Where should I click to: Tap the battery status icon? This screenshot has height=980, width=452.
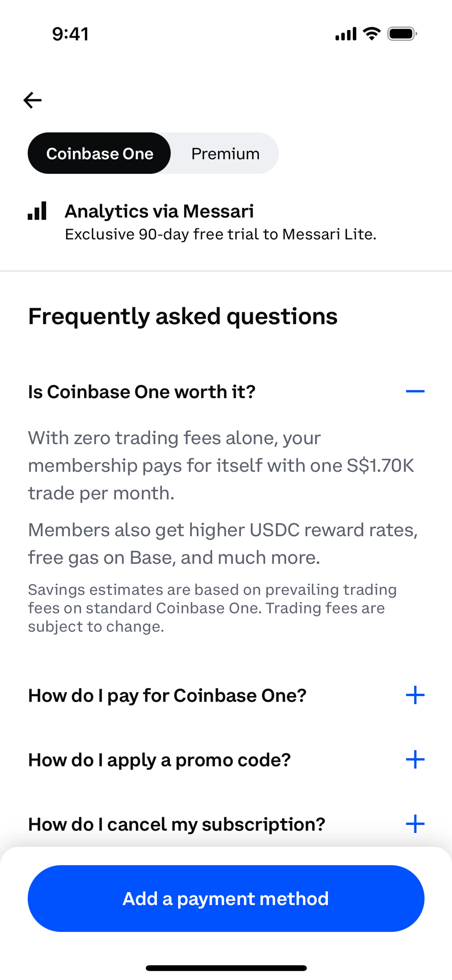pyautogui.click(x=402, y=34)
